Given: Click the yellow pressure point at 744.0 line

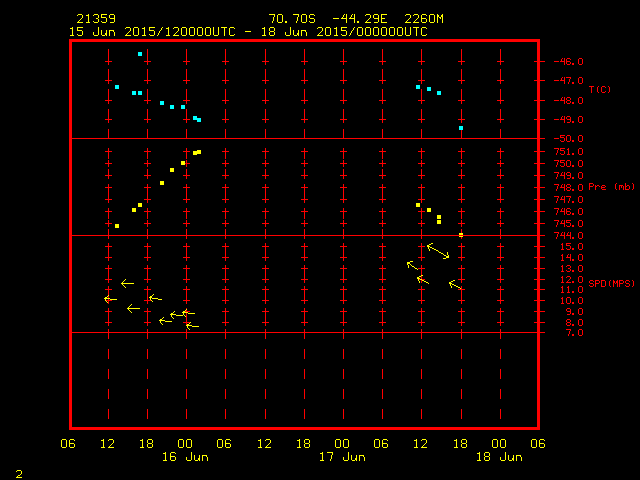Looking at the screenshot, I should (461, 235).
